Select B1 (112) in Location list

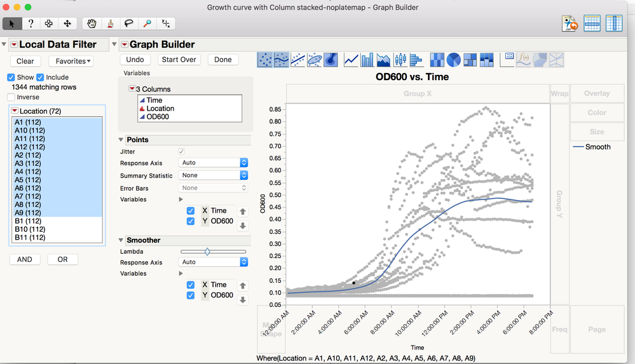click(x=28, y=221)
